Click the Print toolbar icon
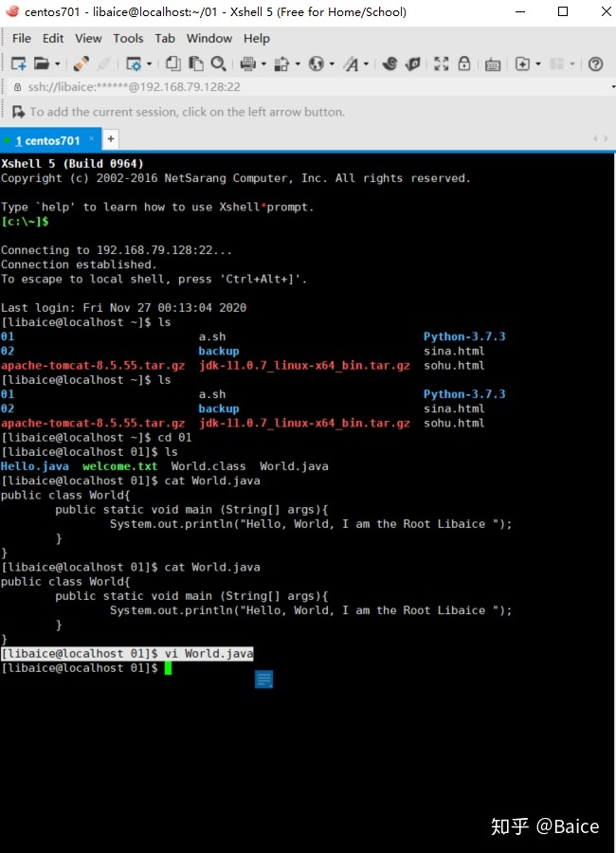Image resolution: width=616 pixels, height=853 pixels. click(247, 64)
